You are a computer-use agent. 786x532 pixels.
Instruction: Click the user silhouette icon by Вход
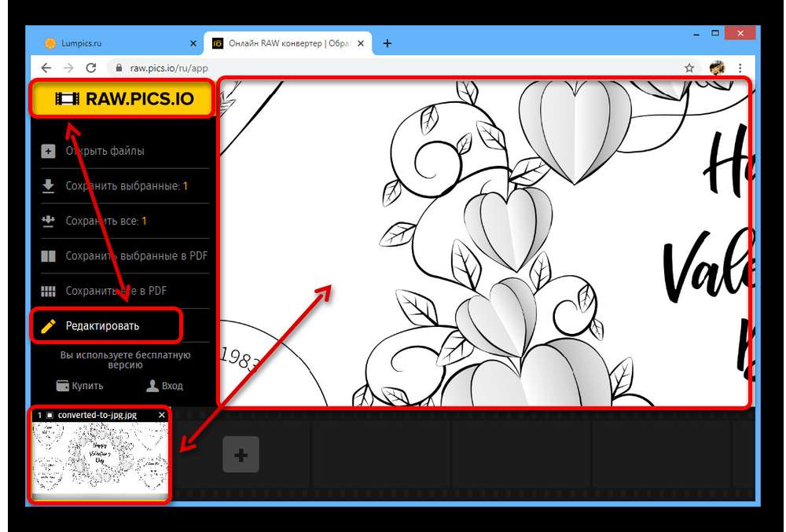click(x=152, y=386)
